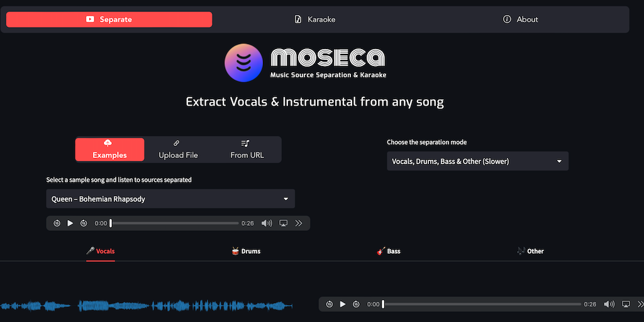This screenshot has height=322, width=644.
Task: Select the Examples input option
Action: click(x=109, y=150)
